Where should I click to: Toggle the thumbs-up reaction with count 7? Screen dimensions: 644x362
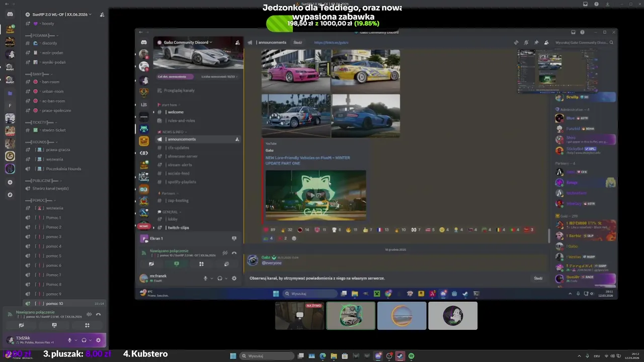[367, 230]
